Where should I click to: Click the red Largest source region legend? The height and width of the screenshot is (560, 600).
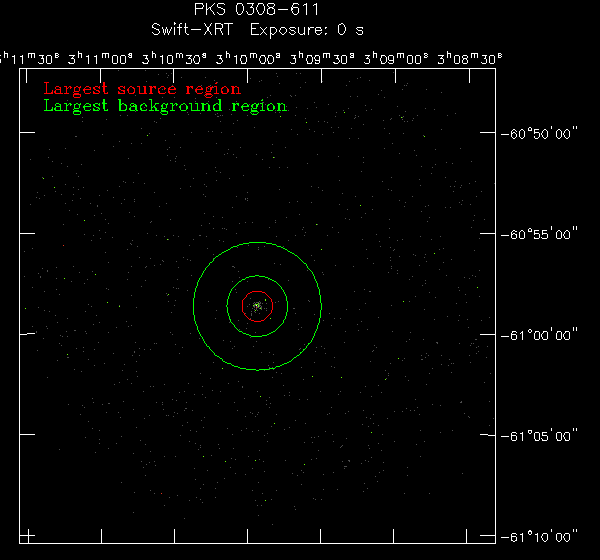click(142, 89)
